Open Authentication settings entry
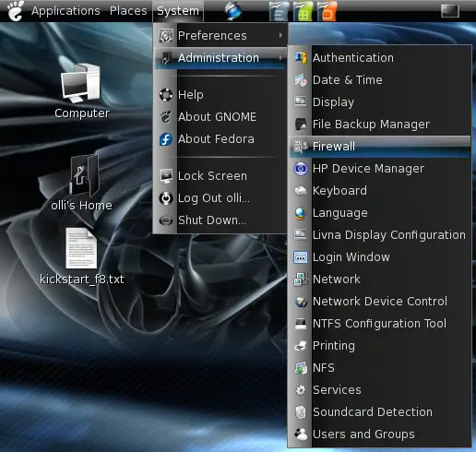The height and width of the screenshot is (452, 476). [380, 58]
